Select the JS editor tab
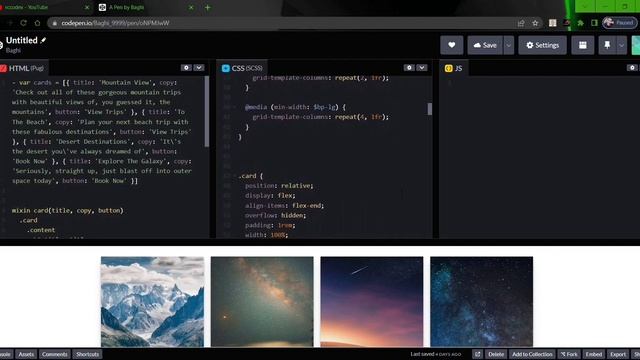The width and height of the screenshot is (640, 360). click(x=454, y=68)
